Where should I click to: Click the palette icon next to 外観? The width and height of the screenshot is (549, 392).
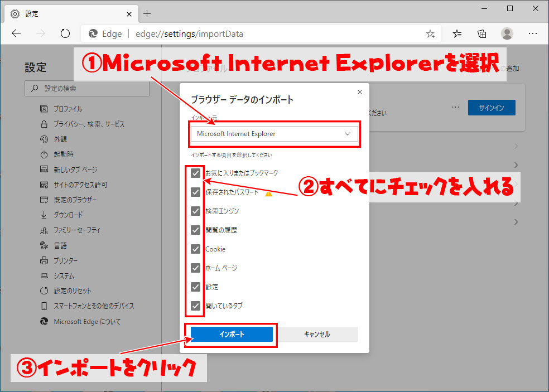tap(44, 139)
